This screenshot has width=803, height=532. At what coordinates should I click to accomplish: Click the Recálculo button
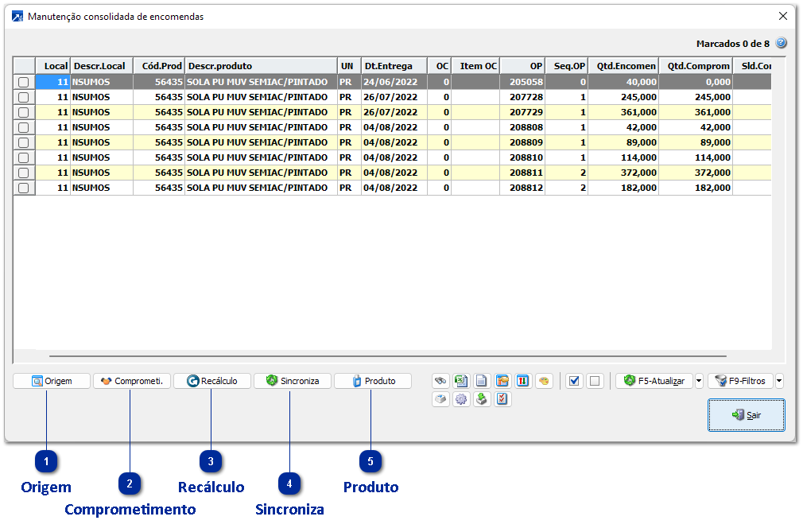[x=211, y=381]
